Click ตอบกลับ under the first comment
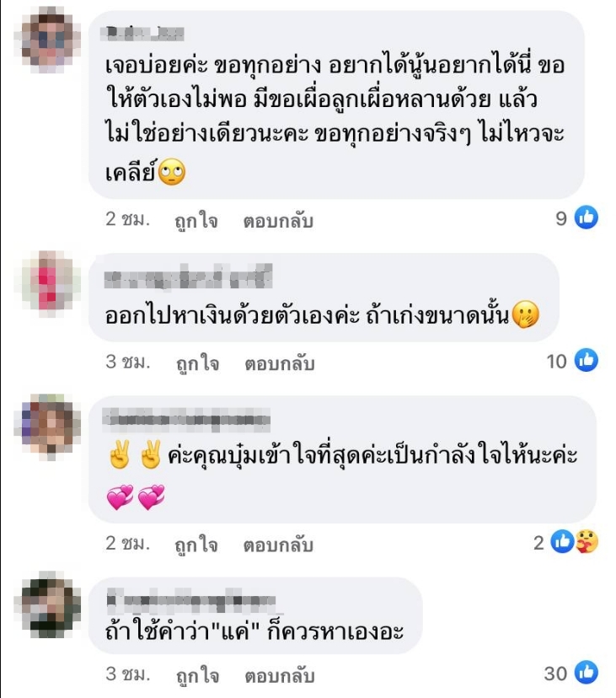 click(x=278, y=220)
